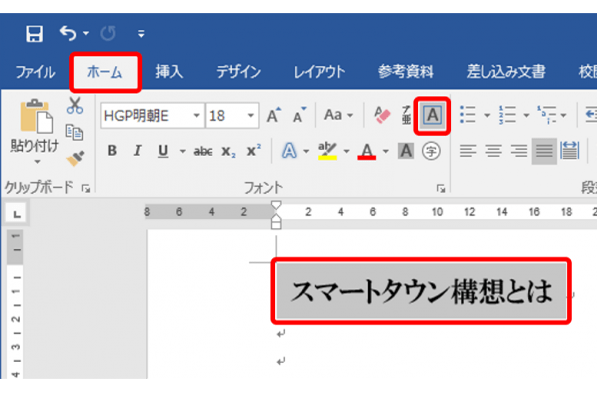Open the Aa change case menu
Screen dimensions: 597x398
[338, 115]
